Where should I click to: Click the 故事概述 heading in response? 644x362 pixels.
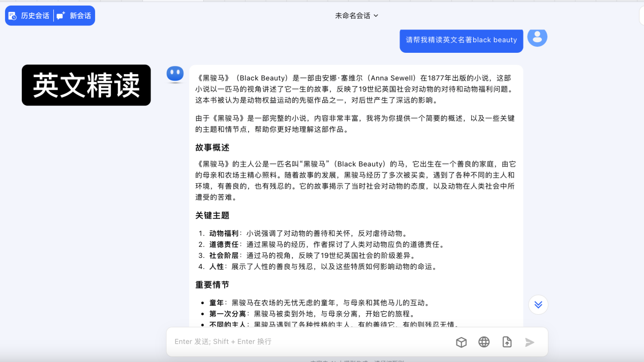[x=212, y=148]
